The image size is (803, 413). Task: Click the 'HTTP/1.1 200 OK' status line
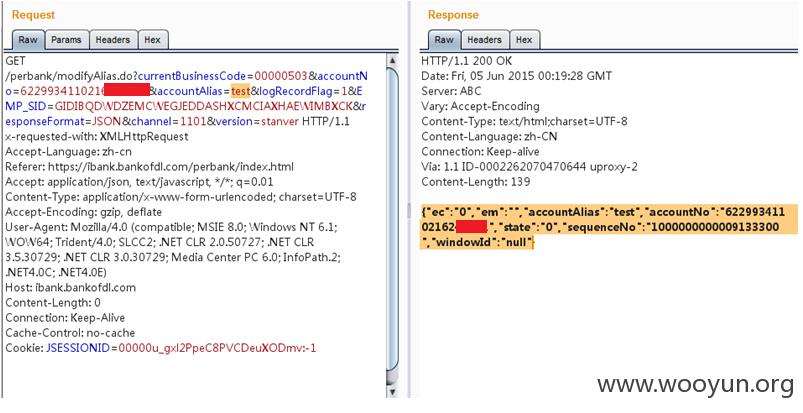(x=466, y=61)
